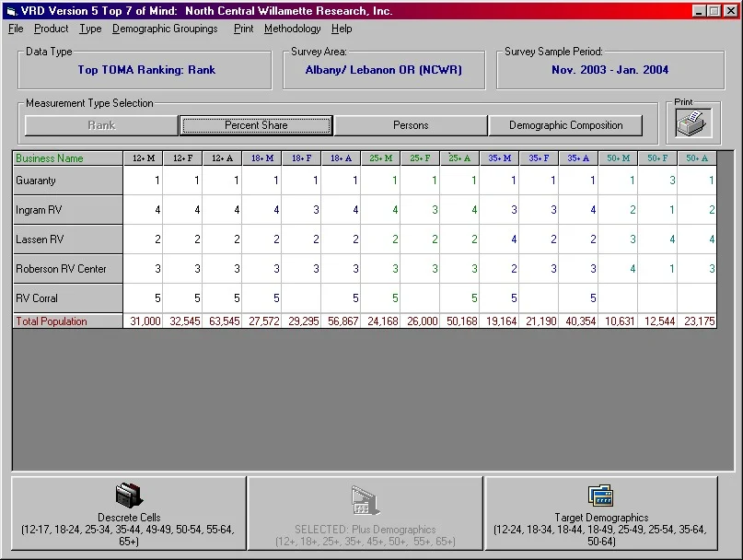Image resolution: width=743 pixels, height=560 pixels.
Task: Click total population value 50,168
Action: 459,321
